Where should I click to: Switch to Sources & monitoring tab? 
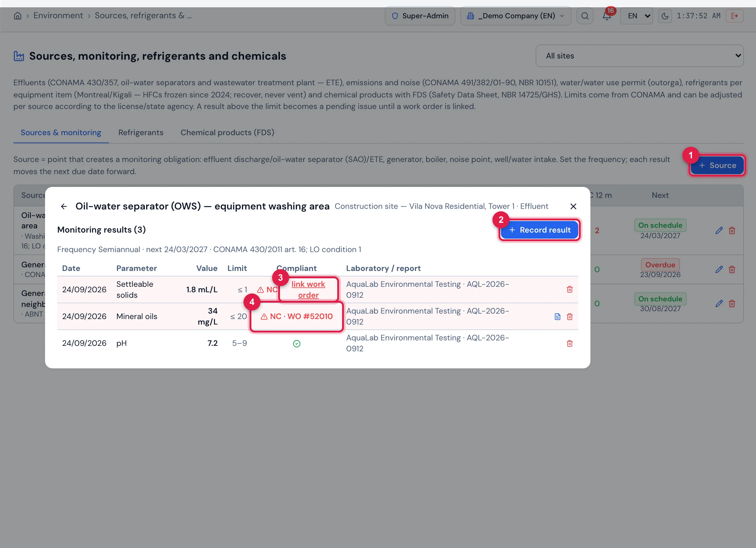[61, 132]
